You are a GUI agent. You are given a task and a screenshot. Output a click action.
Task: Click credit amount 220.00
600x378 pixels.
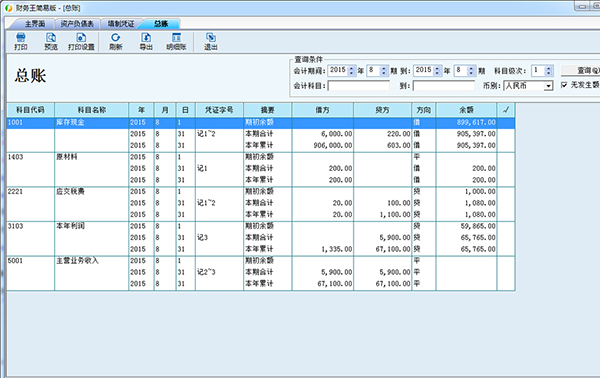[x=398, y=134]
